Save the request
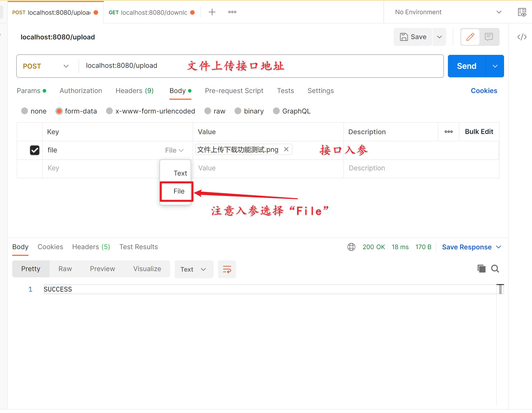532x413 pixels. [x=413, y=37]
